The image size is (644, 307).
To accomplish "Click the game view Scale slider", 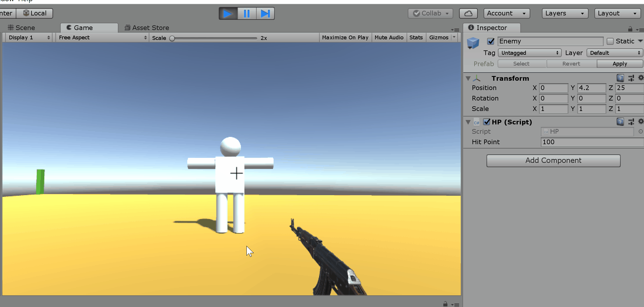I will (x=214, y=38).
